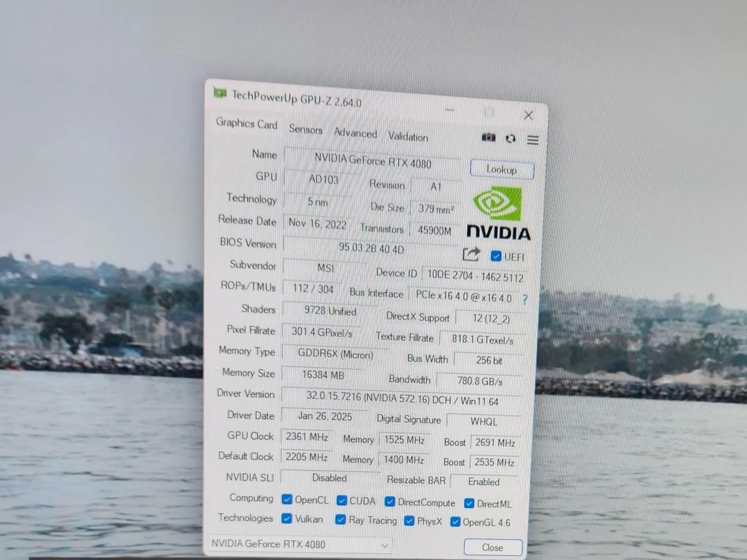
Task: Click the Driver Date Jan 26, 2025
Action: 325,416
